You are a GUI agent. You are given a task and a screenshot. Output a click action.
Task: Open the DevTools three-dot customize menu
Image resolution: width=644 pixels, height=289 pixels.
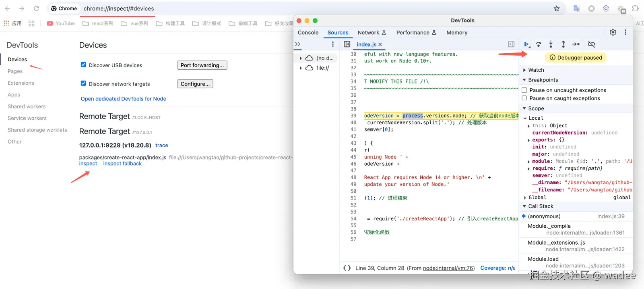(625, 32)
